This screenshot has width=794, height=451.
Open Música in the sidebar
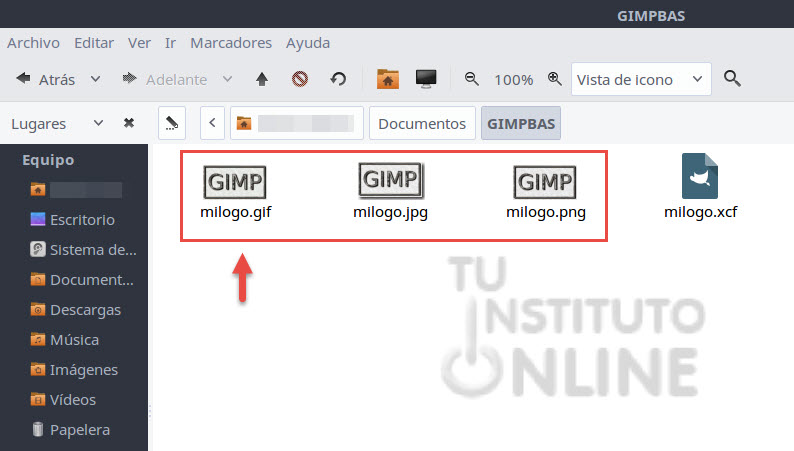tap(65, 340)
